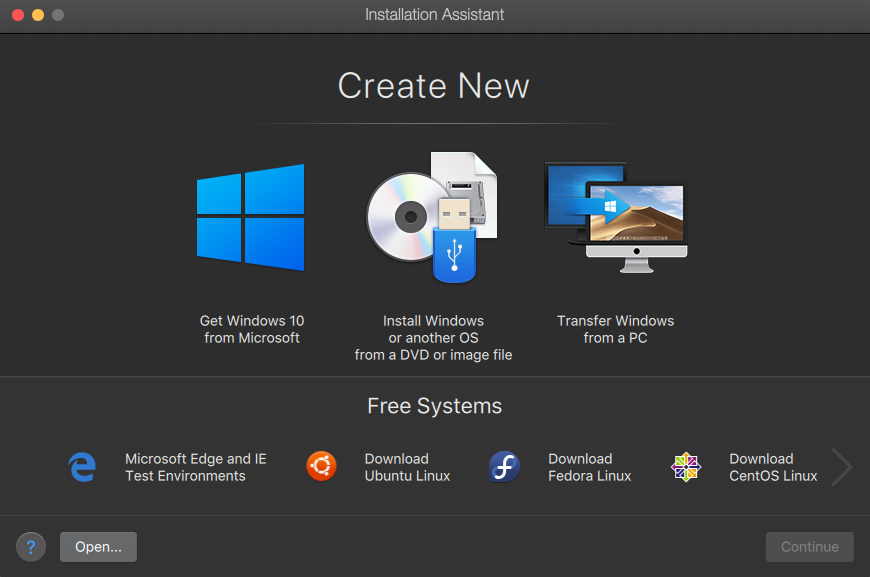Click the CentOS logo icon

click(x=686, y=467)
